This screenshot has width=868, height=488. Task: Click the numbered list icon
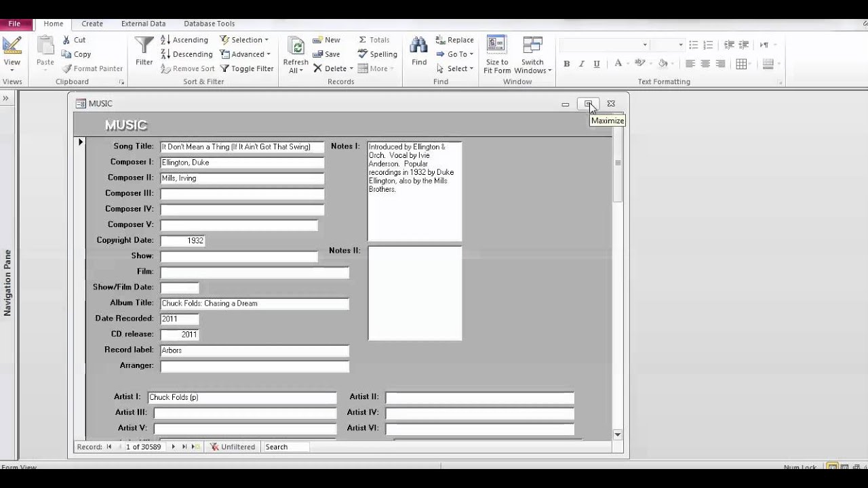708,45
